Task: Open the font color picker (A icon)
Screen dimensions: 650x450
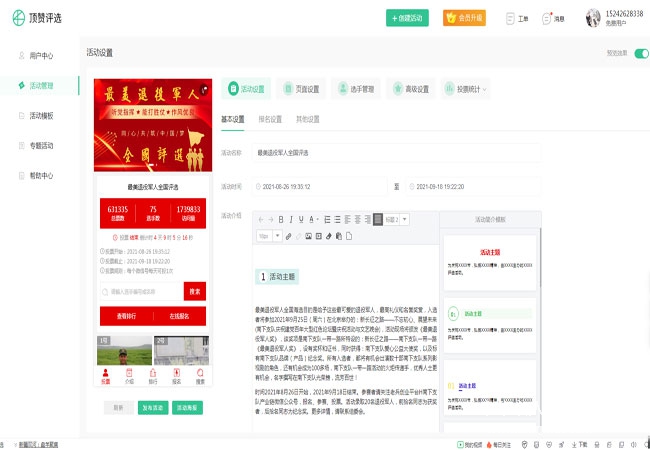Action: (x=313, y=220)
